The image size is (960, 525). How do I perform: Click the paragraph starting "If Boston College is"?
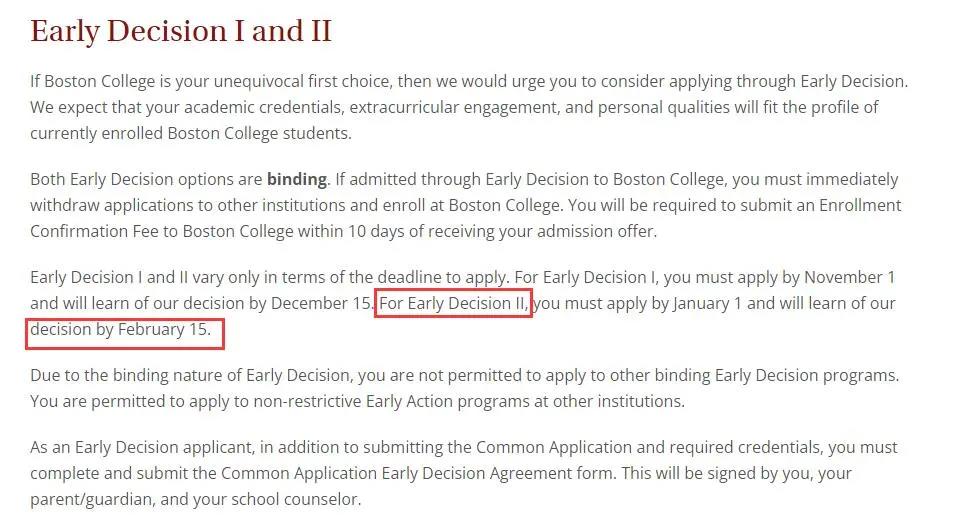pyautogui.click(x=468, y=107)
